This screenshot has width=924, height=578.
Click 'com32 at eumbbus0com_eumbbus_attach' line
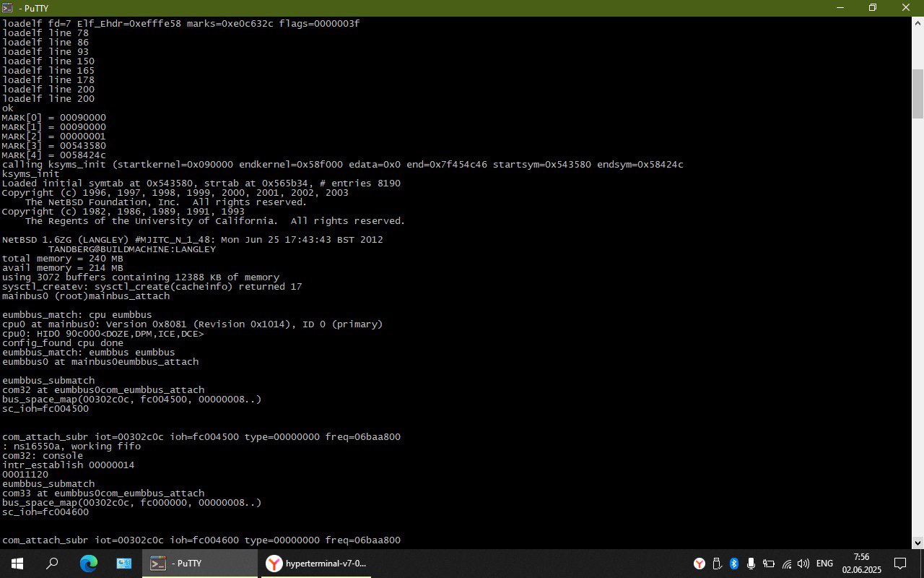click(103, 390)
